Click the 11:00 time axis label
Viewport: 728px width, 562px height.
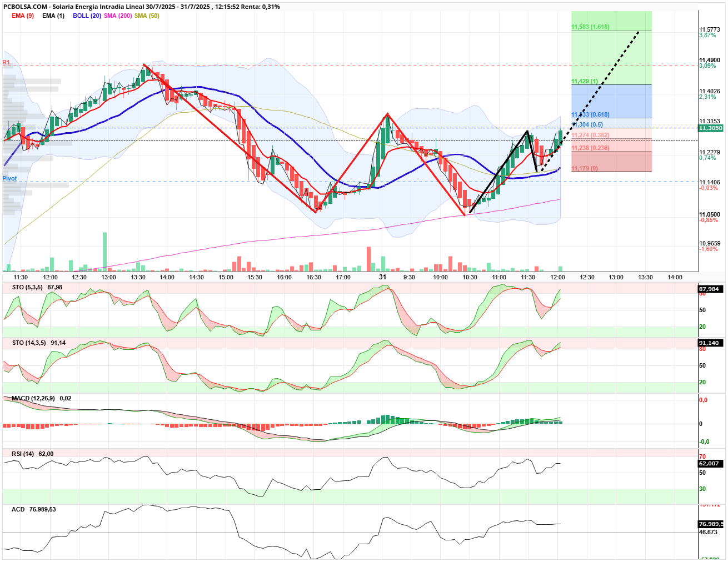point(499,277)
